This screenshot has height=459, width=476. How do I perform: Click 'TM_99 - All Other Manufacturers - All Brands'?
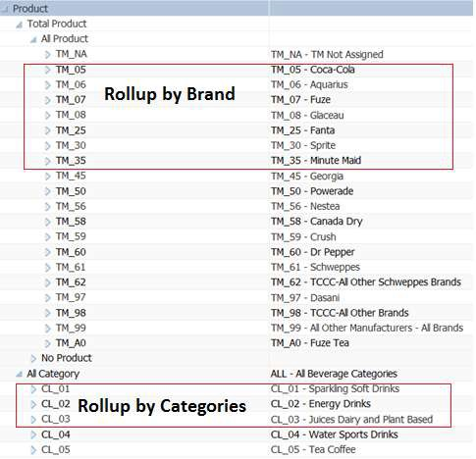point(367,328)
